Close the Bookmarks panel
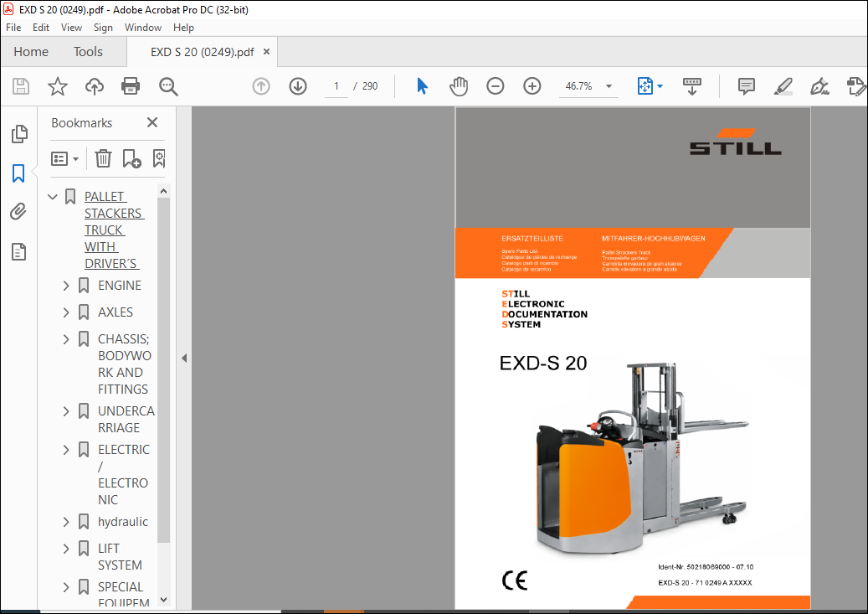The image size is (868, 614). pyautogui.click(x=152, y=122)
